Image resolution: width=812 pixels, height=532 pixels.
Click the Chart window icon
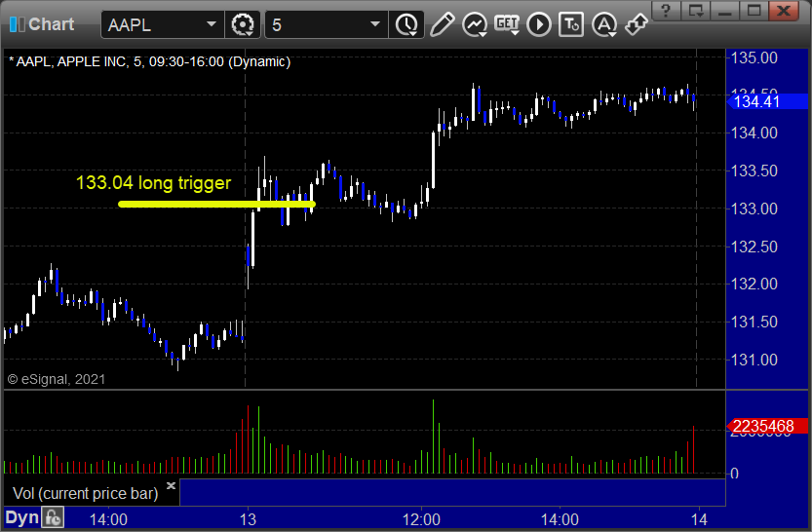tap(18, 24)
